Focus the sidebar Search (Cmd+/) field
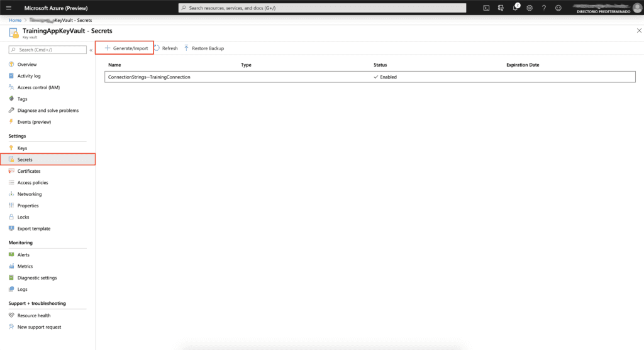Image resolution: width=644 pixels, height=350 pixels. (48, 50)
